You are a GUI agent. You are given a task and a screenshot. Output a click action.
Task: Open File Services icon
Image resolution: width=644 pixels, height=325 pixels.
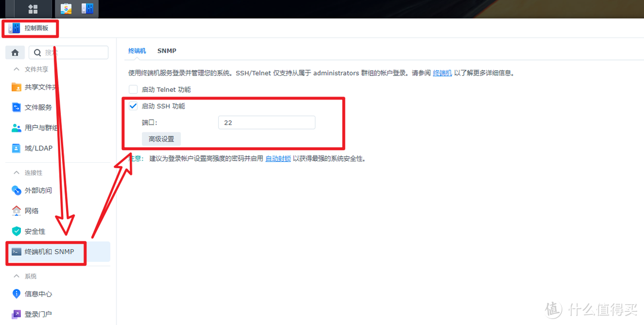pos(17,107)
